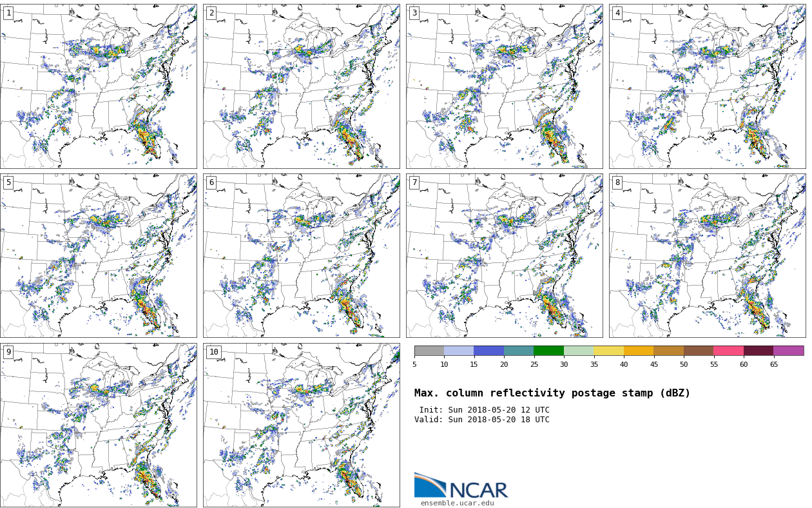
Task: Click the Valid time 18 UTC text
Action: tap(481, 420)
